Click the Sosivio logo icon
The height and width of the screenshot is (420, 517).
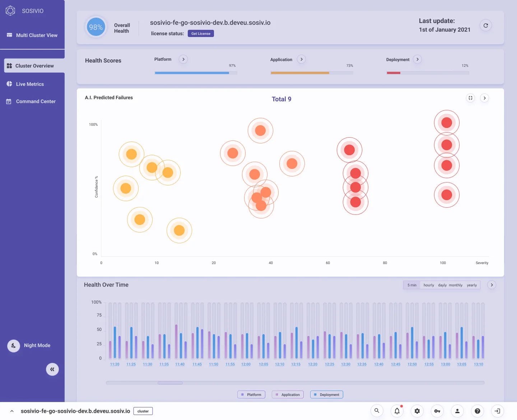pyautogui.click(x=10, y=11)
